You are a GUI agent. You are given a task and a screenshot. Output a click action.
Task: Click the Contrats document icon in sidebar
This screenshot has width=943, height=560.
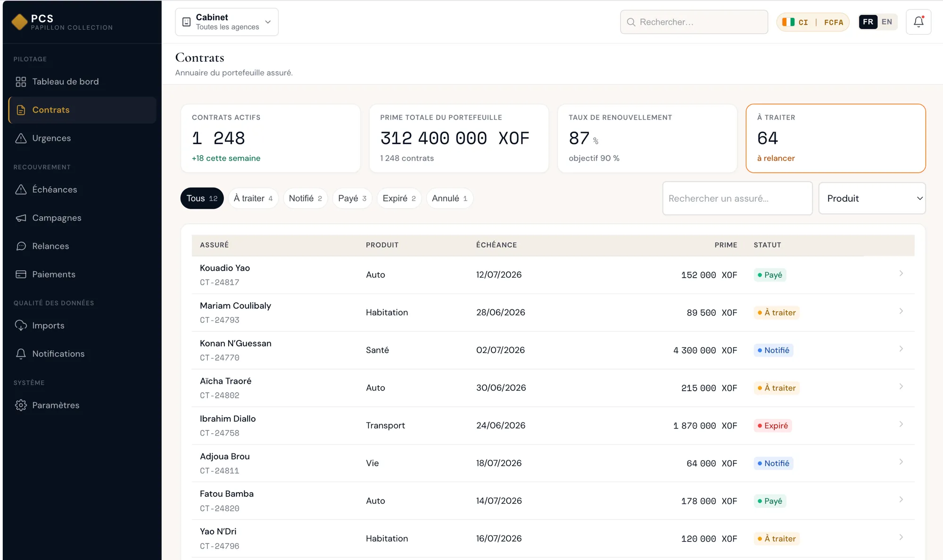pyautogui.click(x=21, y=110)
